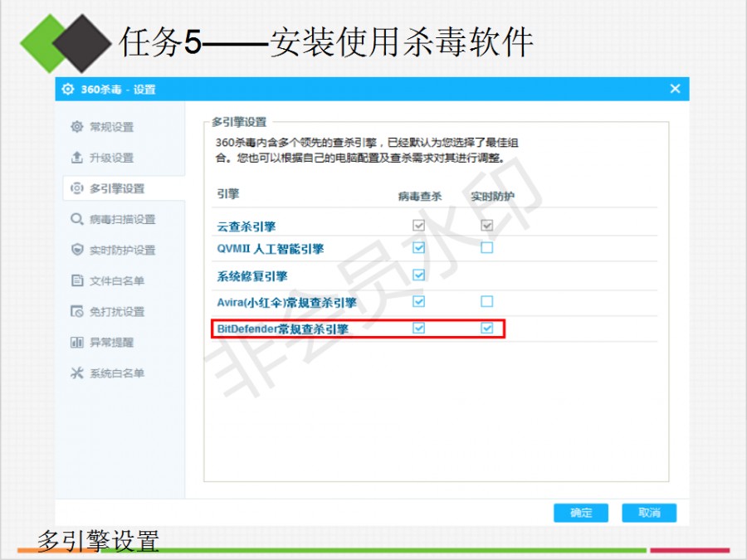Viewport: 747px width, 560px height.
Task: Click the 360杀毒 title bar gear icon
Action: tap(68, 89)
